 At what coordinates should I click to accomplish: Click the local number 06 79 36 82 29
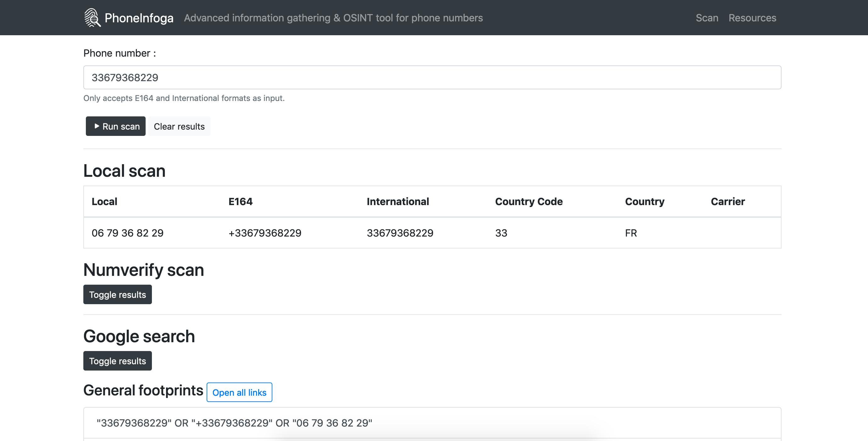point(127,233)
